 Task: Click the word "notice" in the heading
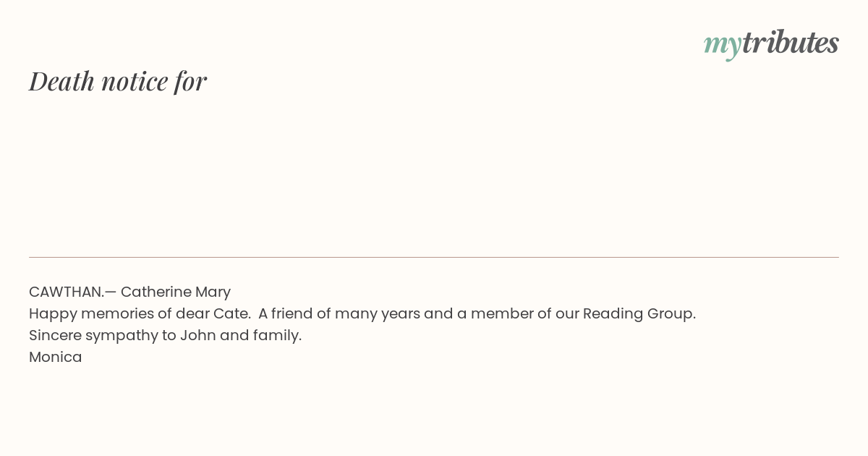coord(135,83)
